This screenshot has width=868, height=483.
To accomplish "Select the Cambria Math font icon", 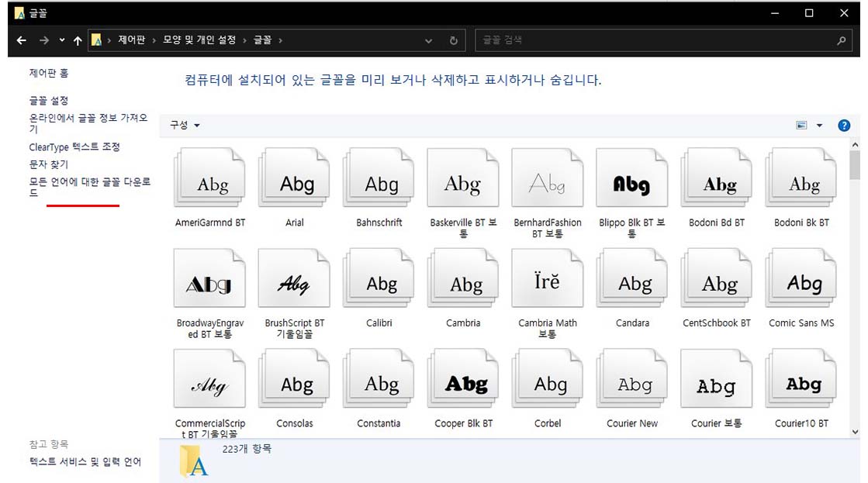I will [x=548, y=278].
